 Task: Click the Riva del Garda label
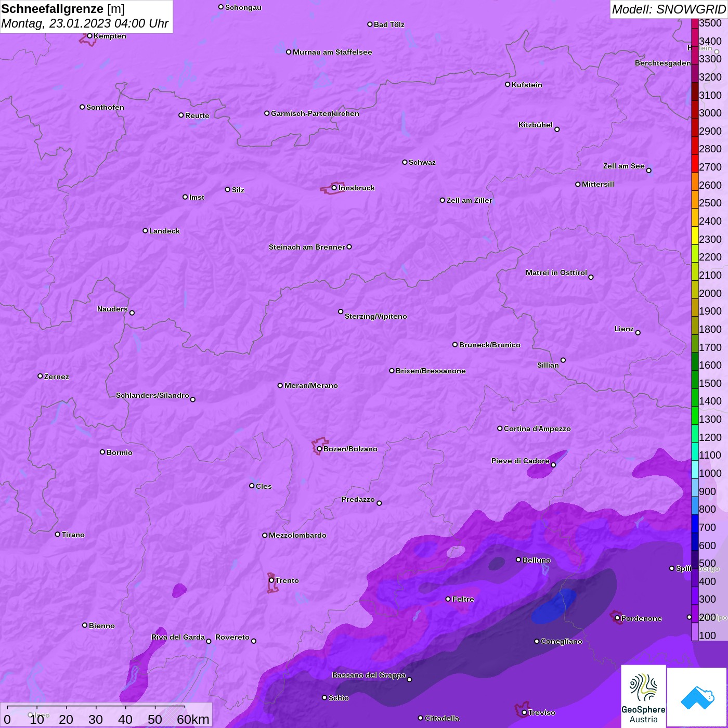178,637
